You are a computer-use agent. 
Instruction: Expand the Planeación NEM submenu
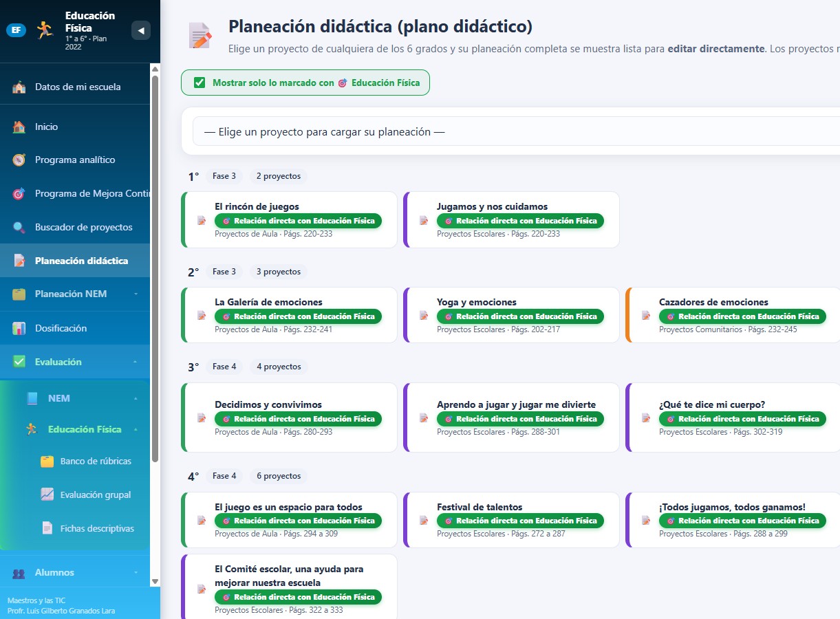(x=75, y=294)
